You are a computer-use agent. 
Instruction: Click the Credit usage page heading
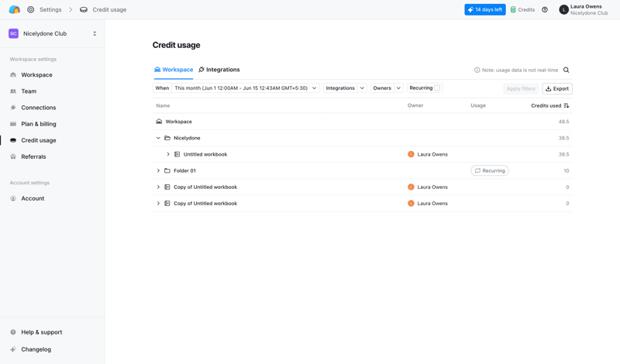177,45
